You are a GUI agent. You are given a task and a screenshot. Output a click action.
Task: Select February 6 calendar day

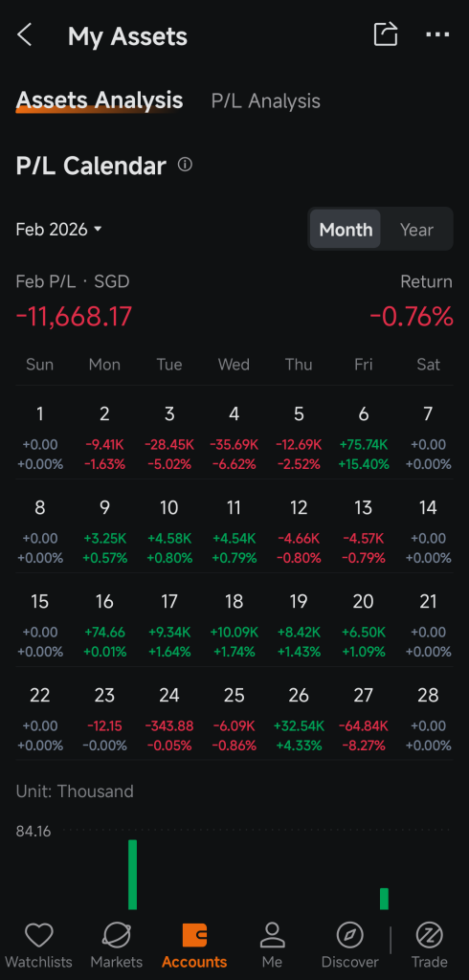(x=364, y=437)
